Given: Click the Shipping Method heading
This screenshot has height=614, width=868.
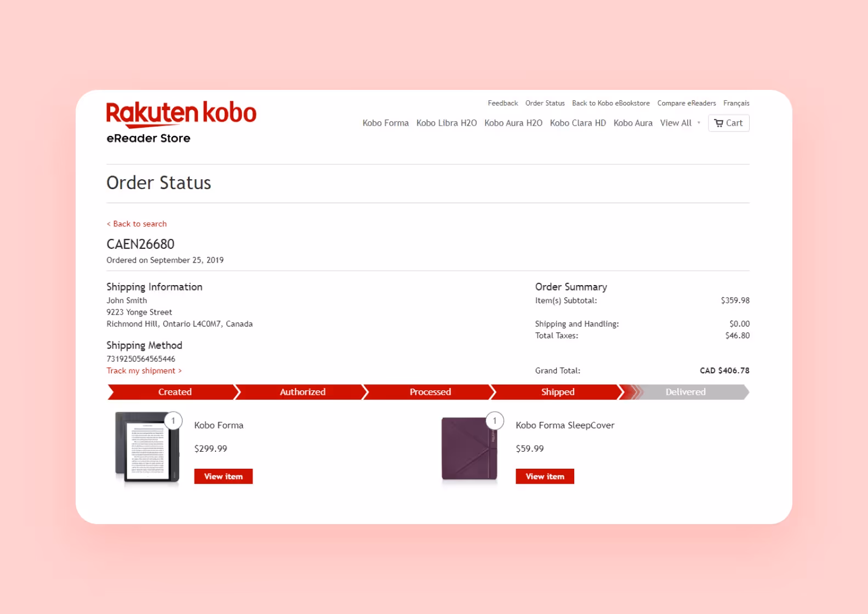Looking at the screenshot, I should point(144,345).
